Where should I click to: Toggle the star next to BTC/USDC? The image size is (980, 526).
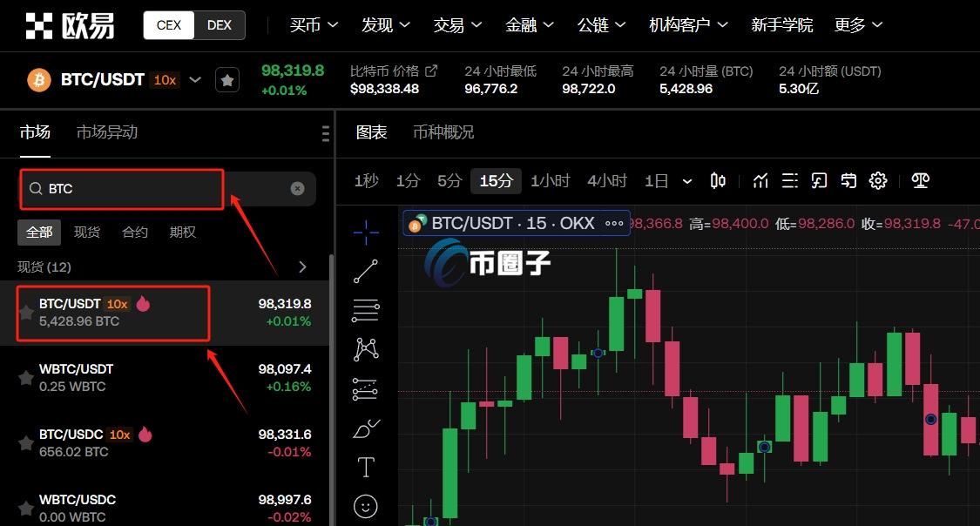[25, 442]
